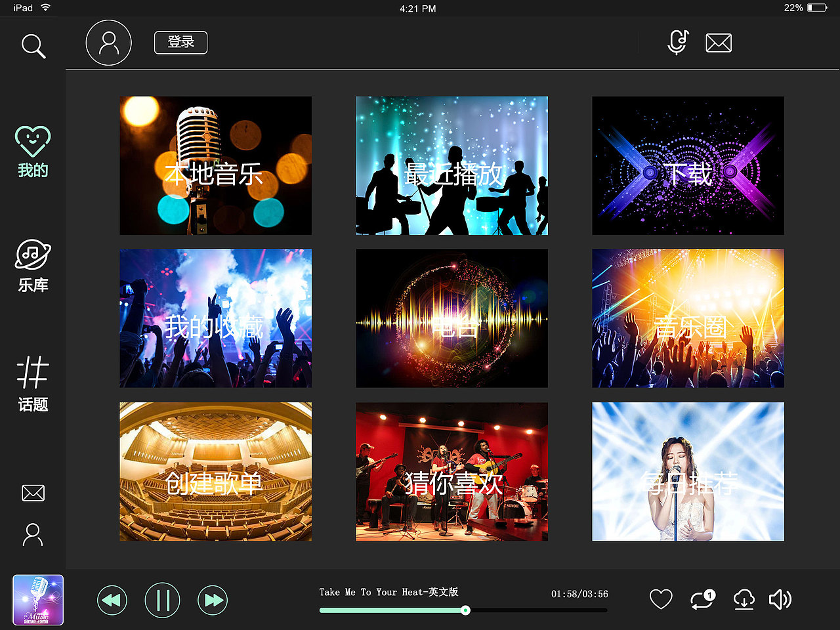
Task: Click the playback progress slider knob
Action: pyautogui.click(x=465, y=610)
